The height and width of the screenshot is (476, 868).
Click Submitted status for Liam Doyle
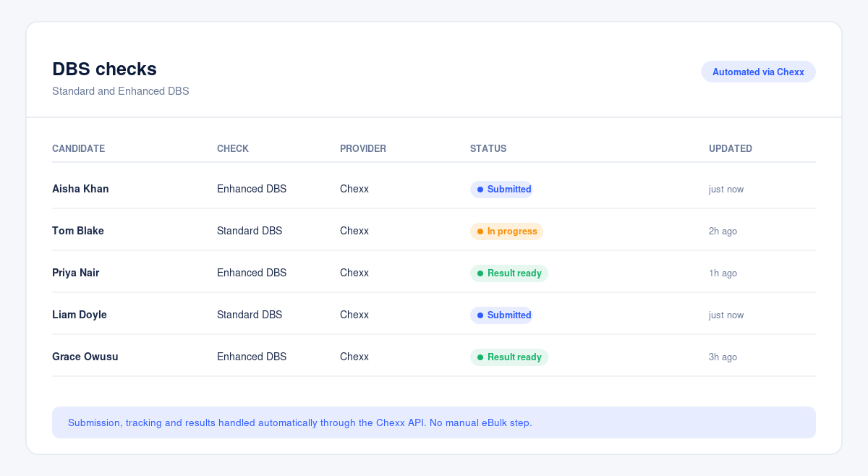[x=501, y=315]
